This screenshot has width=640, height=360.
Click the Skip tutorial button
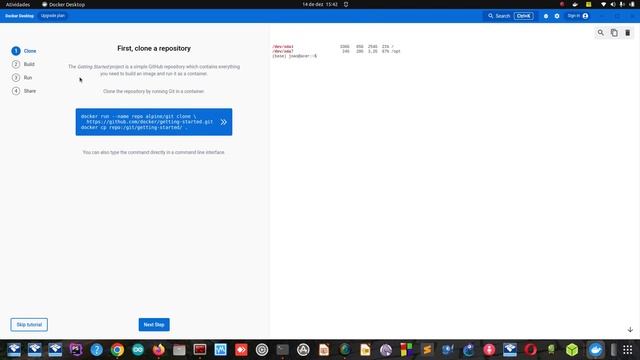[x=29, y=325]
